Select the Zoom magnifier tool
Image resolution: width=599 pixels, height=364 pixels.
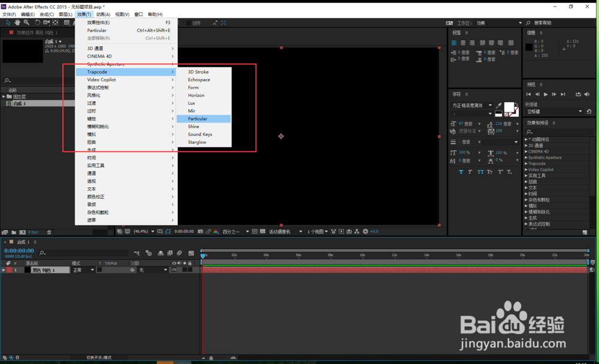26,23
